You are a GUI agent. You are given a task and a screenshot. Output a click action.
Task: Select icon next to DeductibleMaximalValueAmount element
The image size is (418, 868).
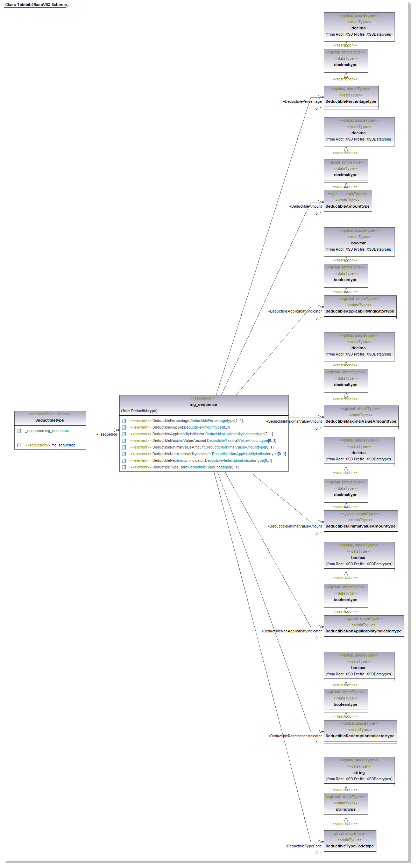point(124,441)
